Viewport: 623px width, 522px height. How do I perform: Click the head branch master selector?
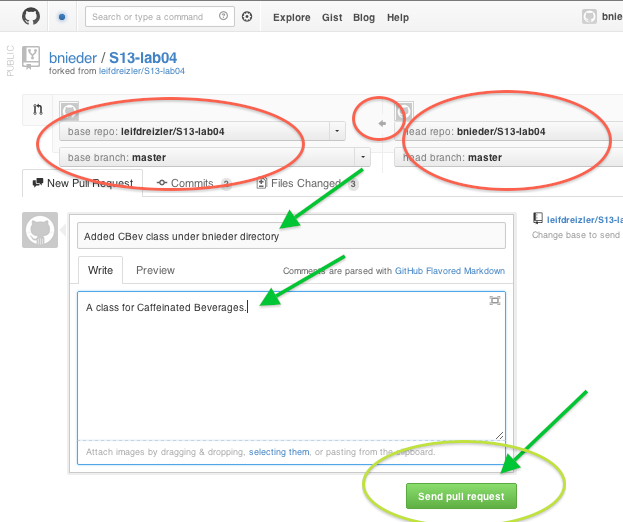(x=509, y=157)
